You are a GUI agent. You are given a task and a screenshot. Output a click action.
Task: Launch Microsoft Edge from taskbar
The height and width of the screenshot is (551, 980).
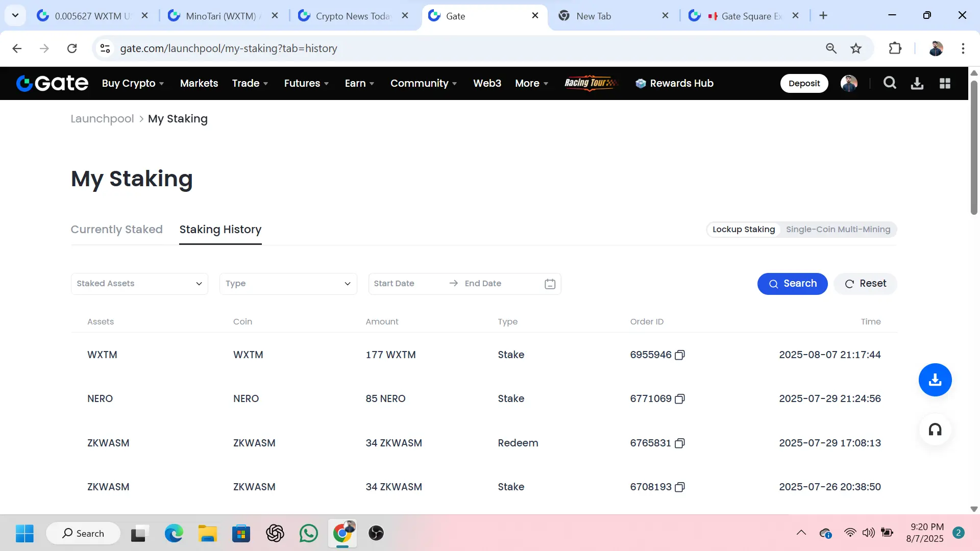(x=174, y=533)
